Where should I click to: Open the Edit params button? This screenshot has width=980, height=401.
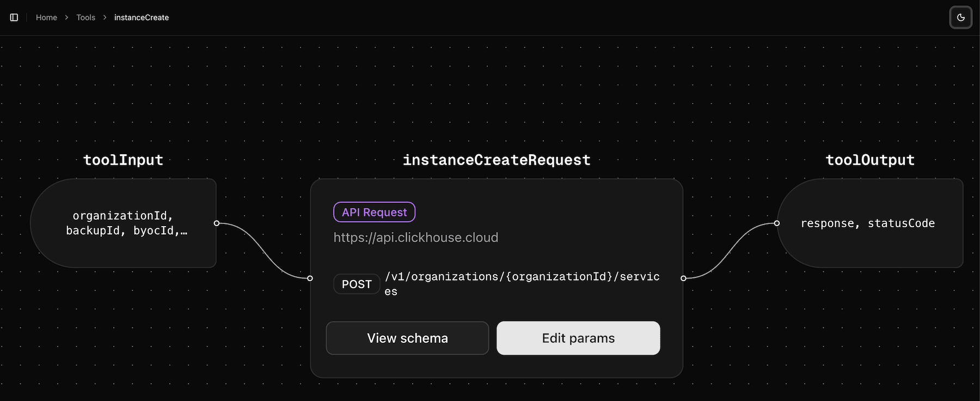click(x=578, y=338)
